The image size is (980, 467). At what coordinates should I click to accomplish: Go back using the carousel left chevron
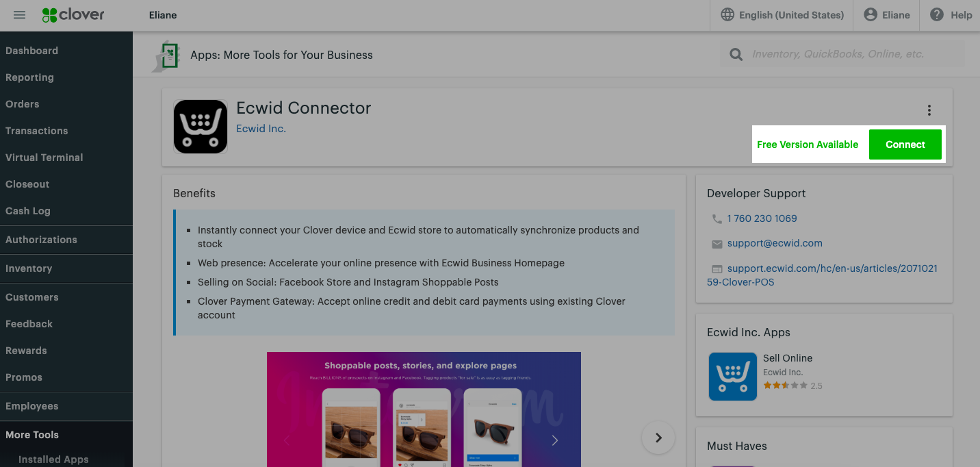tap(287, 440)
